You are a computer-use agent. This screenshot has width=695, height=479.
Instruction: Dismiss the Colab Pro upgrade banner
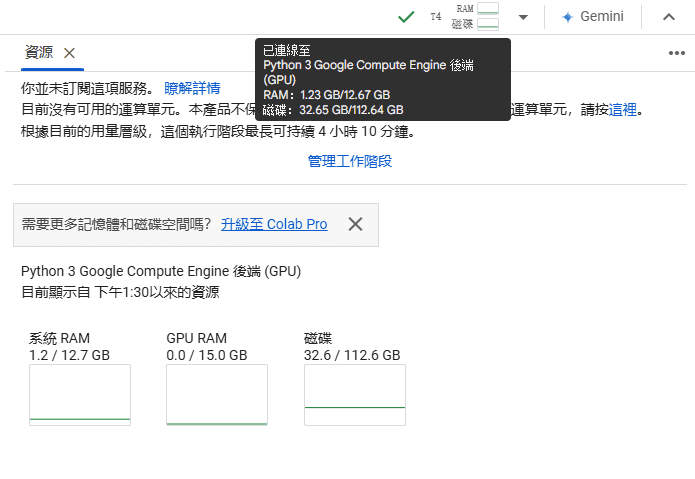(x=355, y=224)
